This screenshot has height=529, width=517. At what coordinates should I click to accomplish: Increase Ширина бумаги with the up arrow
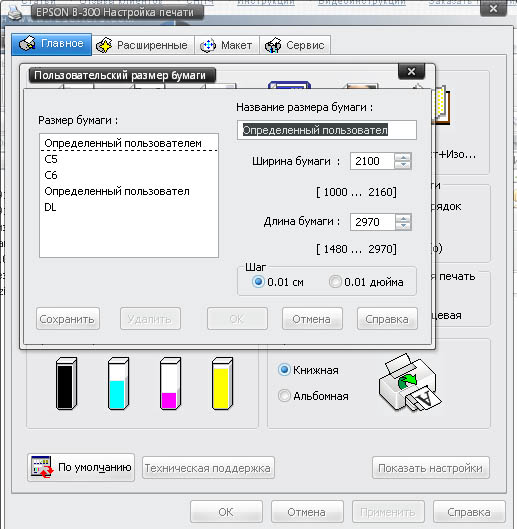click(403, 157)
